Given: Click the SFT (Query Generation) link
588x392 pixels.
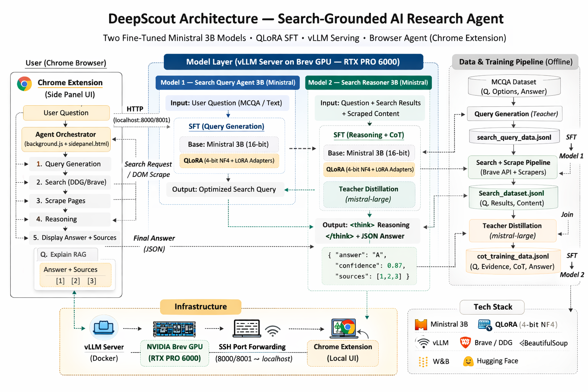Looking at the screenshot, I should (x=226, y=126).
